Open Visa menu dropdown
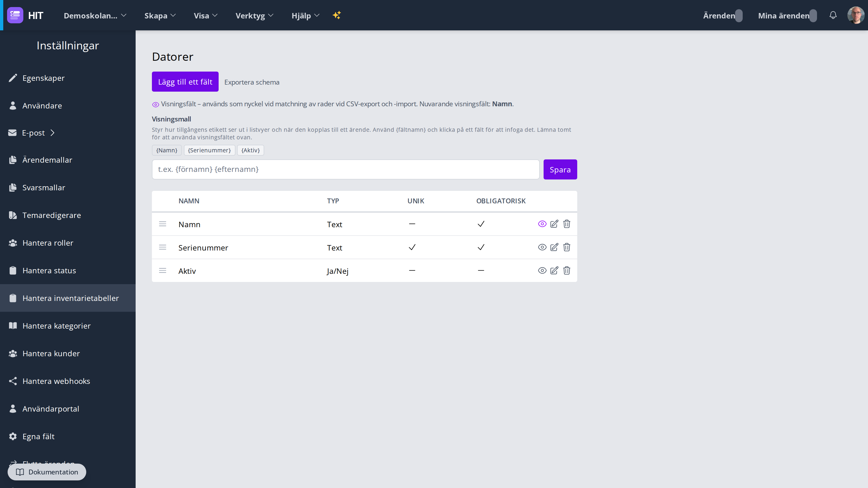868x488 pixels. pos(206,15)
